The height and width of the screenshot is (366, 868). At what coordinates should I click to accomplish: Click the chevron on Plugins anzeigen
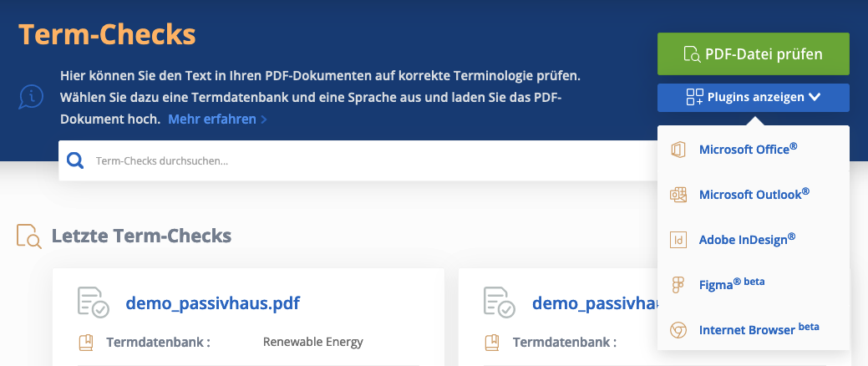[x=815, y=97]
